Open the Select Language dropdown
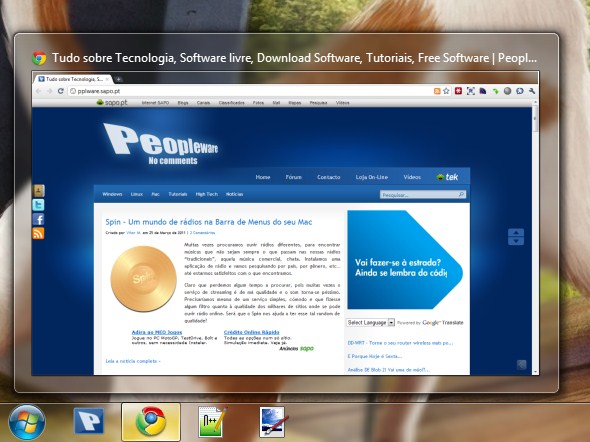Image resolution: width=590 pixels, height=442 pixels. coord(370,322)
